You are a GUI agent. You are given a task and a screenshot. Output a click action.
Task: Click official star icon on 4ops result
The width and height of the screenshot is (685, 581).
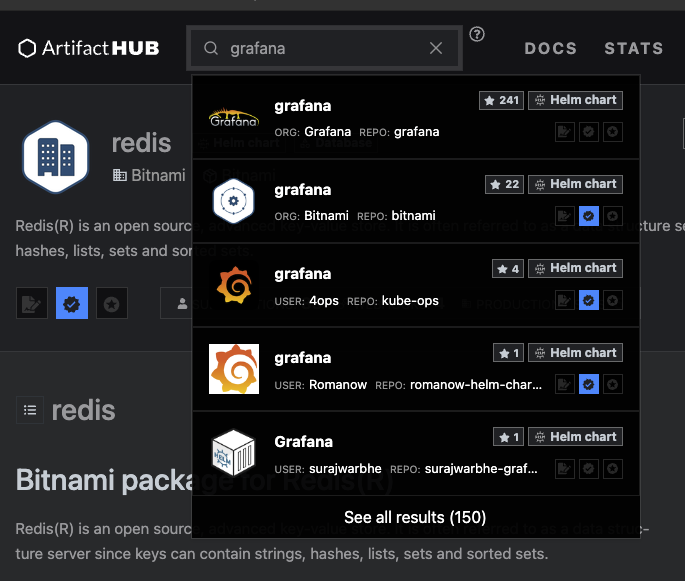[x=612, y=300]
